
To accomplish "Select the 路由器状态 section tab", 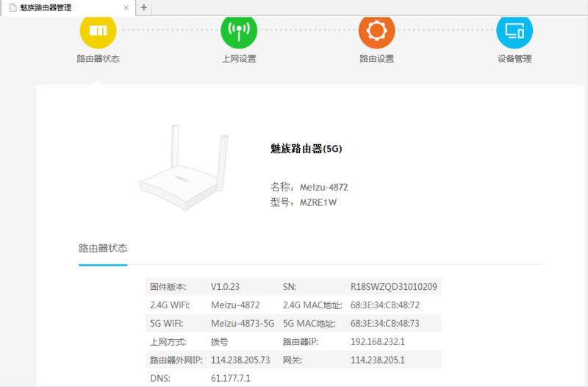I will tap(103, 248).
